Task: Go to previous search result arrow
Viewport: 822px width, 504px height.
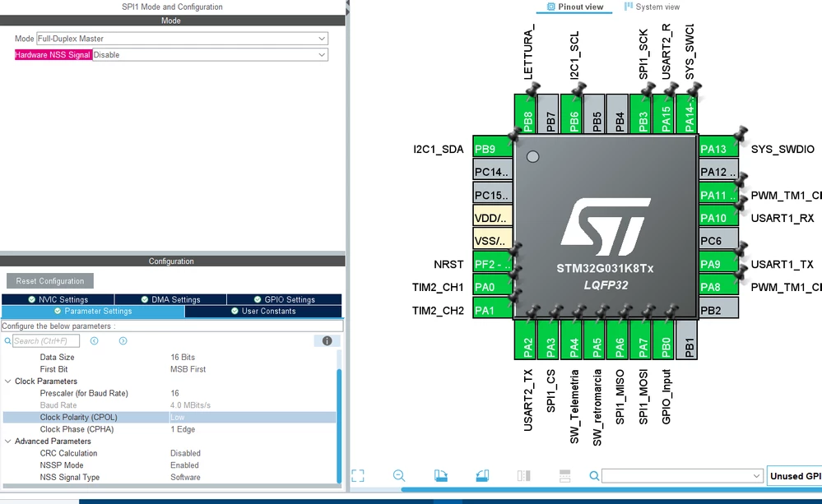Action: click(95, 341)
